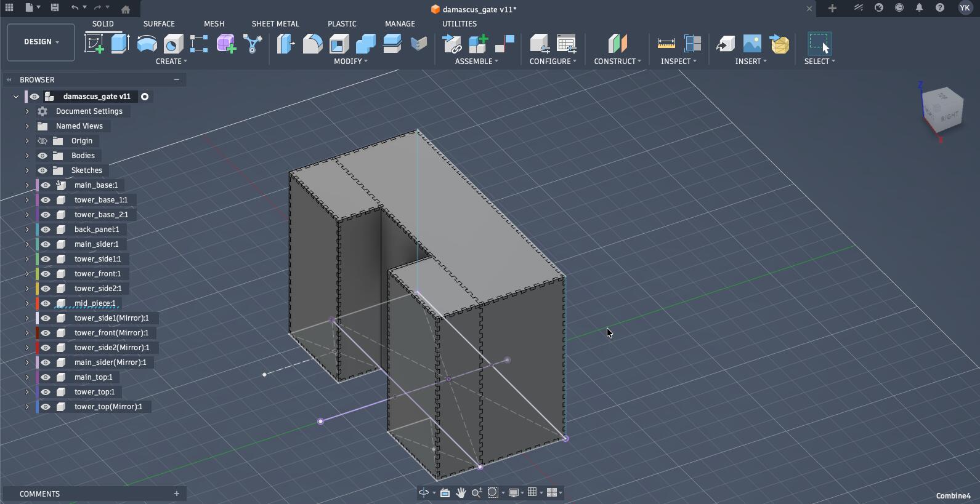Expand the Sketches folder
980x504 pixels.
[x=27, y=170]
